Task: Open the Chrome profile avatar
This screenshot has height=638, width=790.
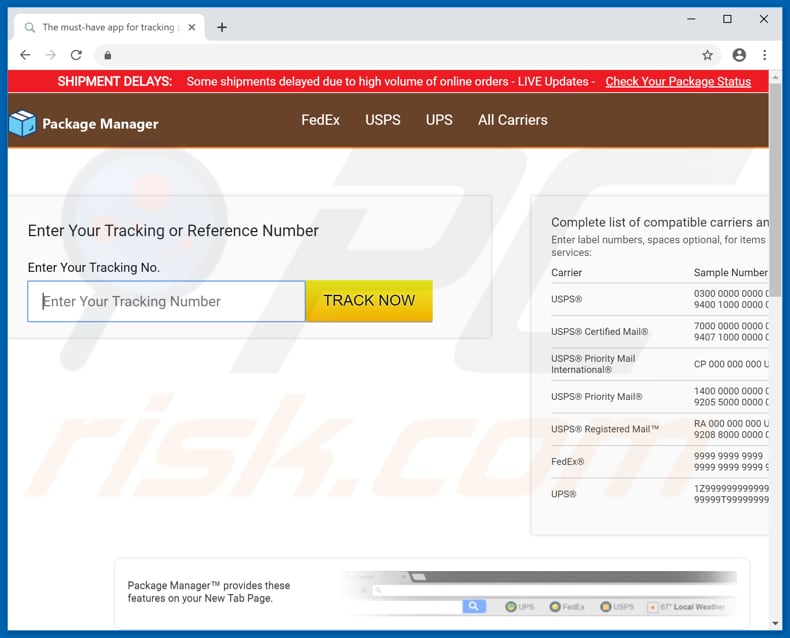Action: click(x=739, y=55)
